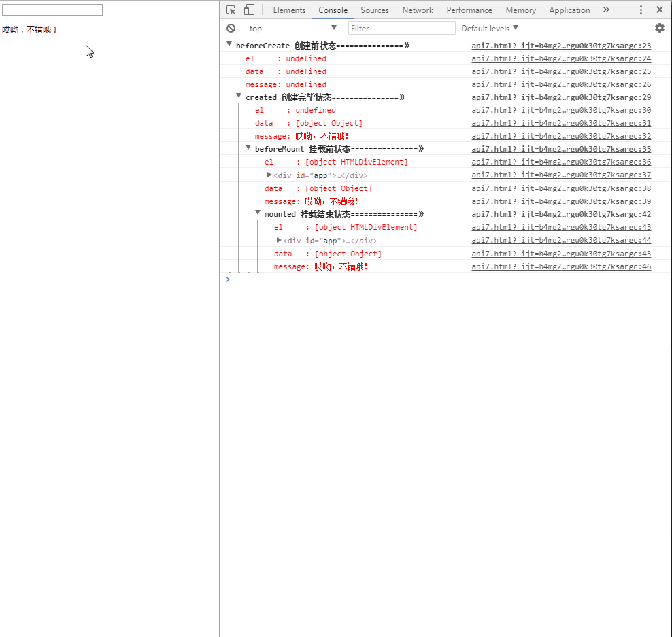
Task: Switch to the Performance tab
Action: 469,10
